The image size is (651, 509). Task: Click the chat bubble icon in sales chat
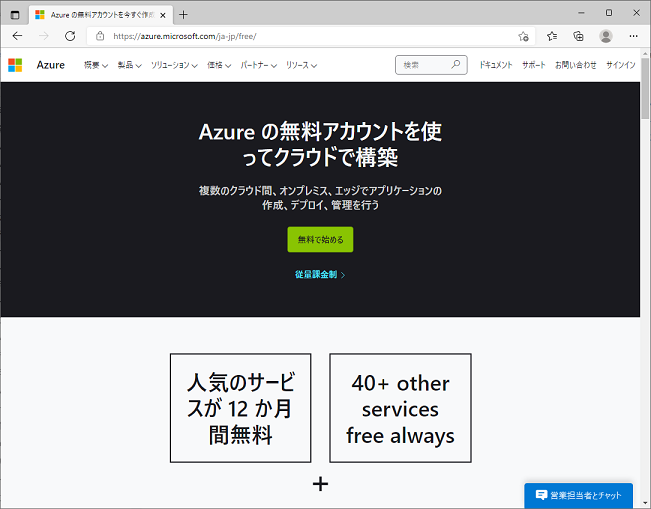pos(541,494)
